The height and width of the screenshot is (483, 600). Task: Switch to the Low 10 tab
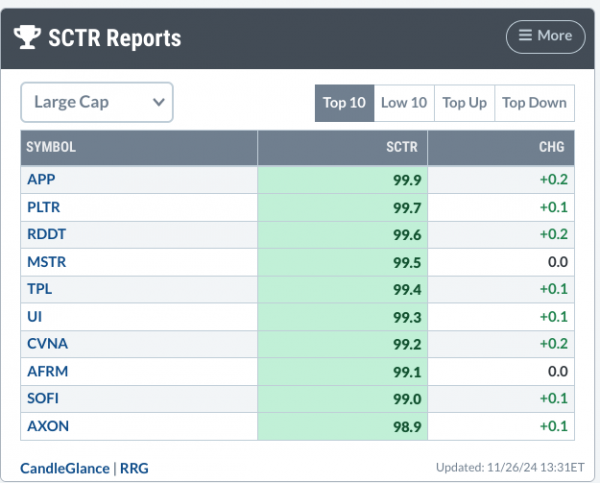tap(404, 103)
